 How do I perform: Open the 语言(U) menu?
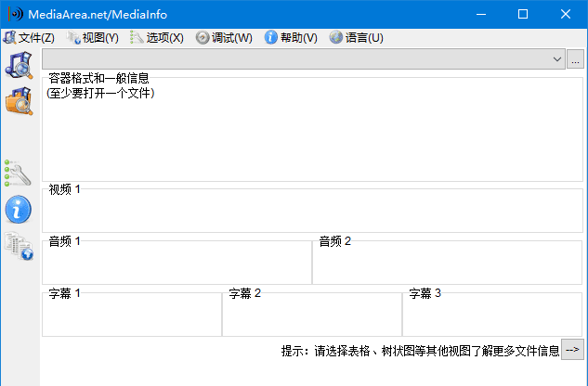click(x=357, y=37)
